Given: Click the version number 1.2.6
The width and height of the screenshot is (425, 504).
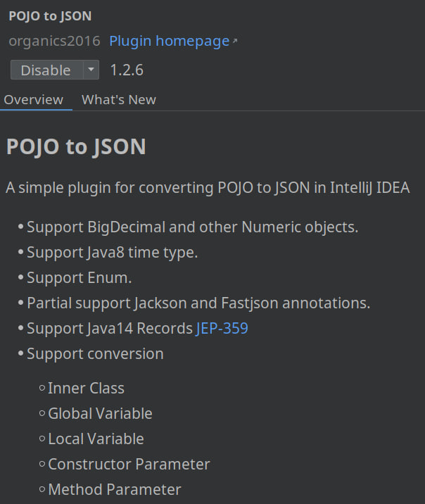Looking at the screenshot, I should click(x=127, y=70).
